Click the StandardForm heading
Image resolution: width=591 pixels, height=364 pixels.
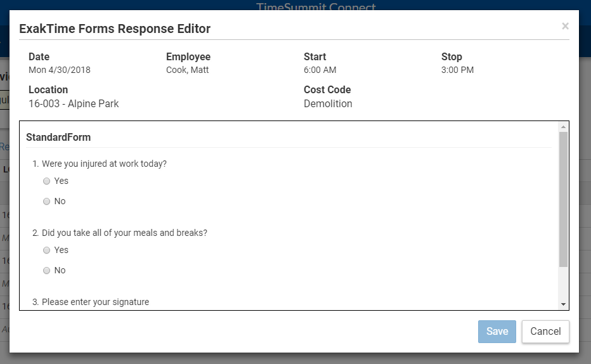58,137
